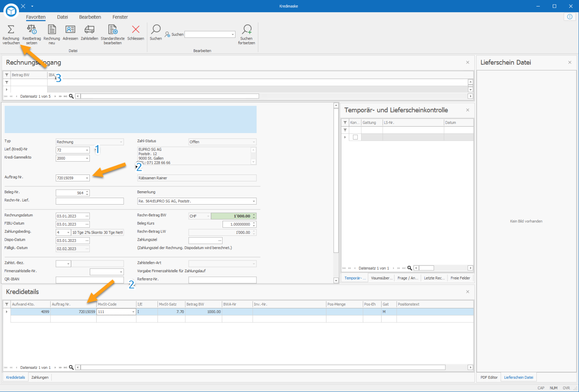Screen dimensions: 579x392
Task: Open the Auftrag Nr. field dropdown
Action: pos(87,178)
